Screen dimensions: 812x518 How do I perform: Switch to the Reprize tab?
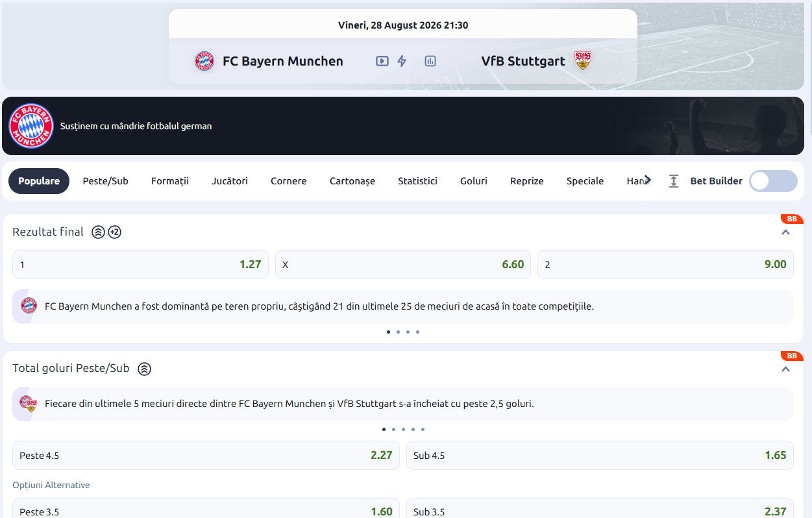pos(527,181)
